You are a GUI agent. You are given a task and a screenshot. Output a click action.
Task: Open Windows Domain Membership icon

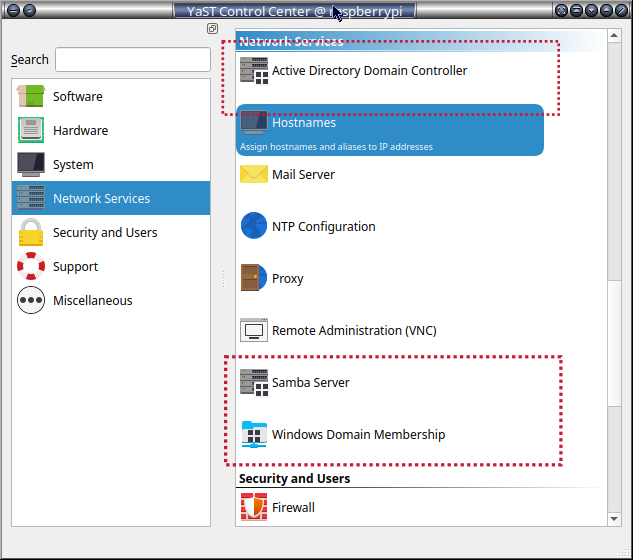254,434
